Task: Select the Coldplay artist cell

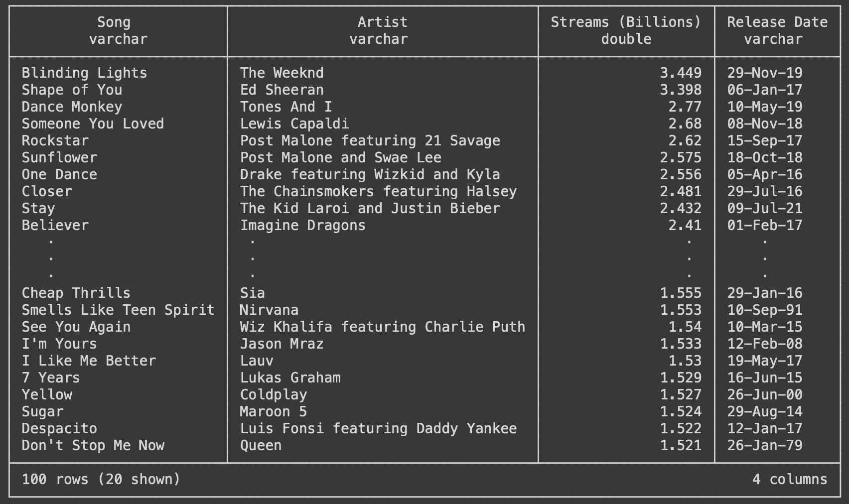Action: coord(273,395)
